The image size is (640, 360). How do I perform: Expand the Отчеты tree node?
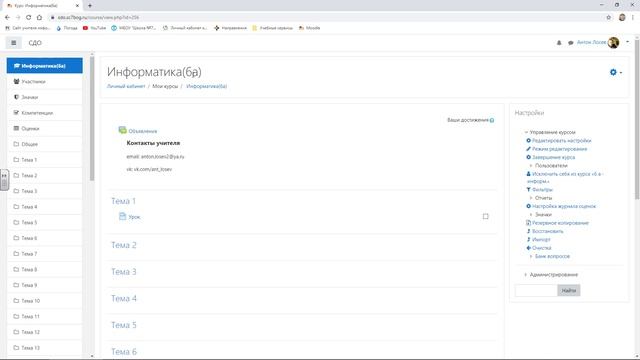531,198
